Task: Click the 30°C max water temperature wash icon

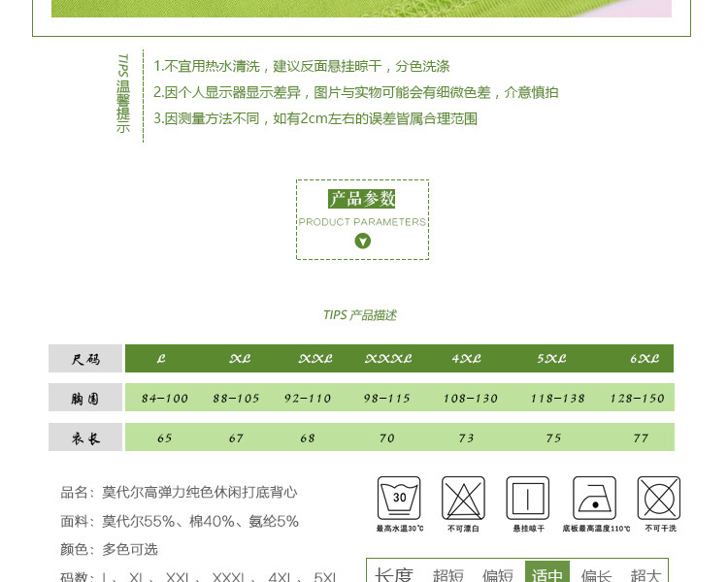Action: tap(399, 498)
